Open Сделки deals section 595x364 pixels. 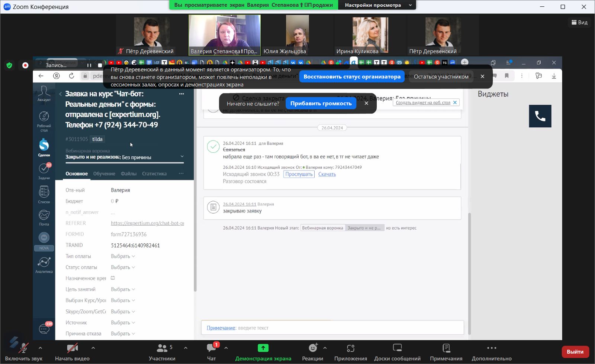[44, 147]
